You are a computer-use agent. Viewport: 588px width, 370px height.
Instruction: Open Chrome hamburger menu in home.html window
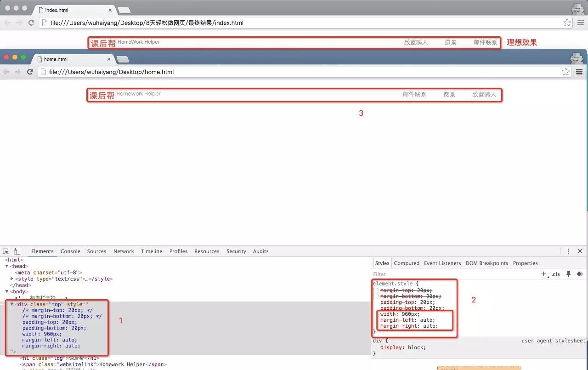(579, 72)
